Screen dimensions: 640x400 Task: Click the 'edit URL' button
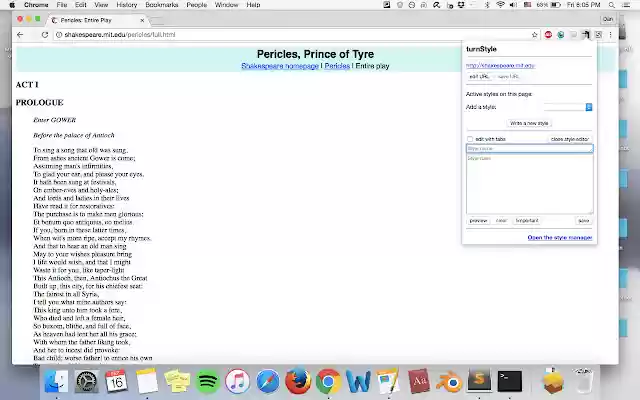(479, 76)
